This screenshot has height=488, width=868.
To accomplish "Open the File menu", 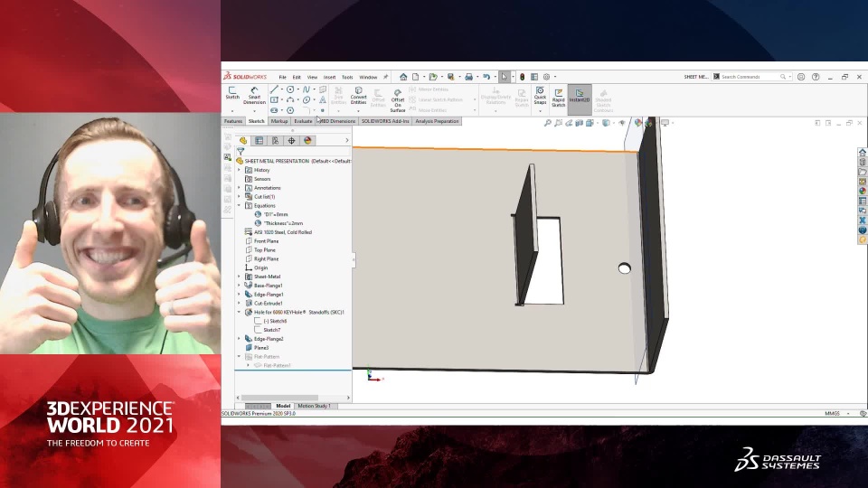I will (x=282, y=78).
